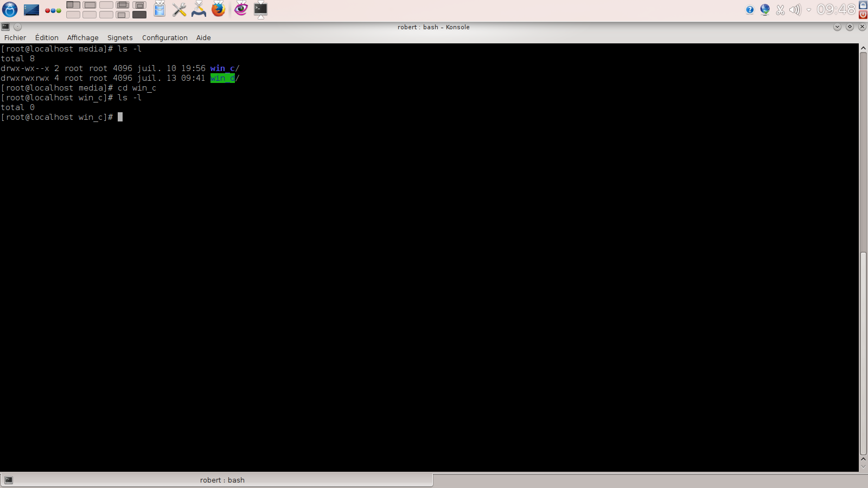Select the Konsole entry in the task panel
The width and height of the screenshot is (868, 488).
[261, 9]
